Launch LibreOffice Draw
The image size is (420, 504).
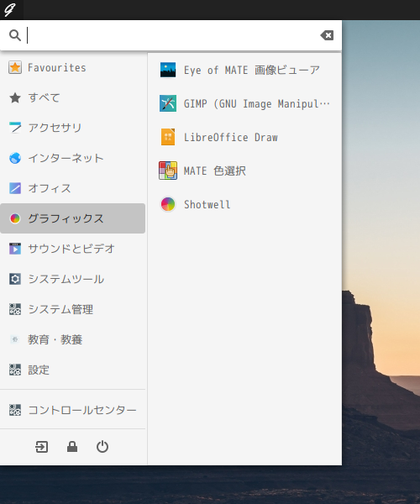(x=244, y=137)
